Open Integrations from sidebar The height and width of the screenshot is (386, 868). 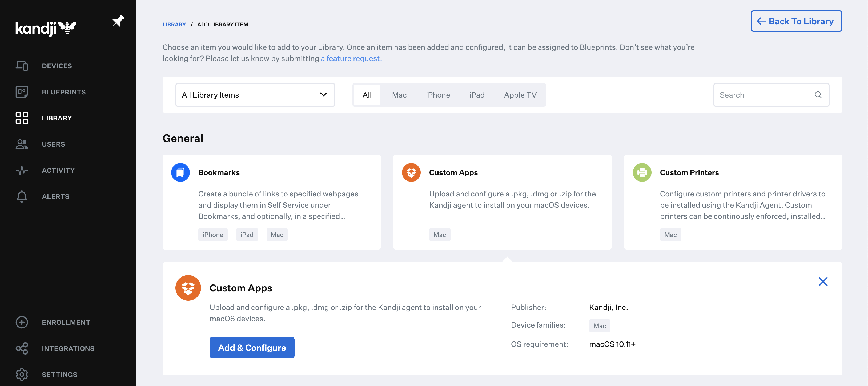[x=68, y=348]
